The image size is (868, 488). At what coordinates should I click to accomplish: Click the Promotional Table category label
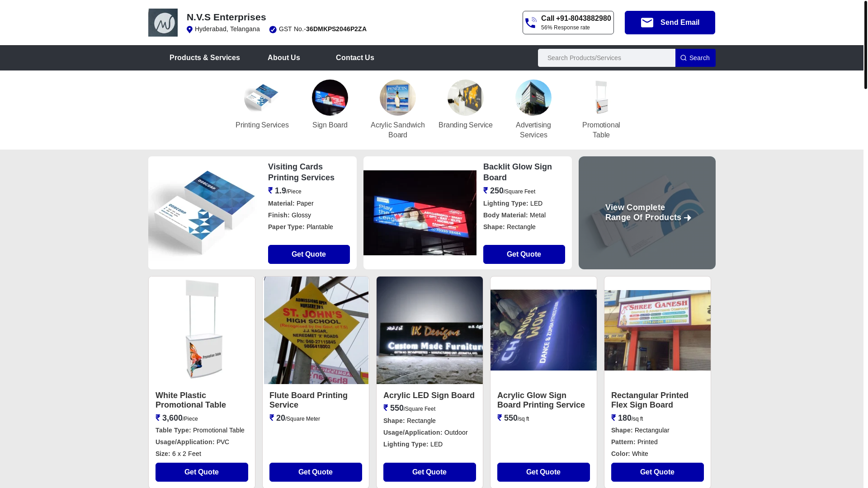pyautogui.click(x=601, y=130)
